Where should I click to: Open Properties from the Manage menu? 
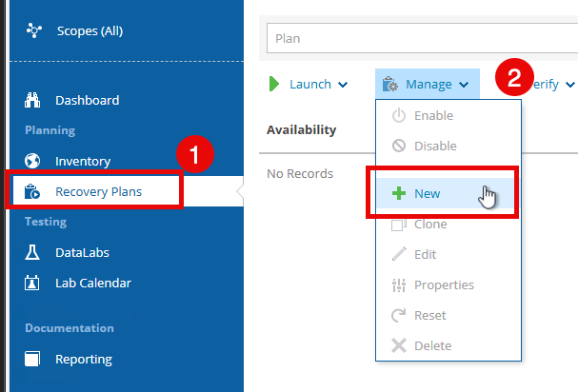[x=444, y=284]
